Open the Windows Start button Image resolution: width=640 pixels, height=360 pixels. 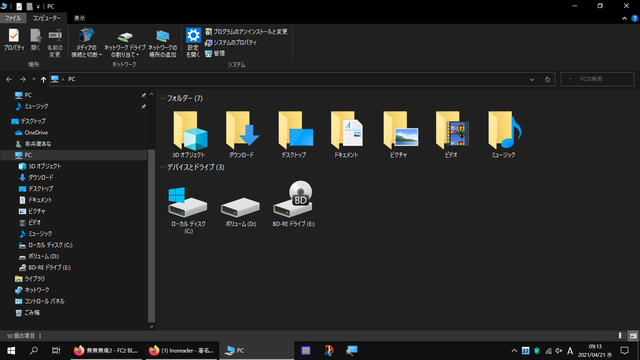(x=11, y=350)
